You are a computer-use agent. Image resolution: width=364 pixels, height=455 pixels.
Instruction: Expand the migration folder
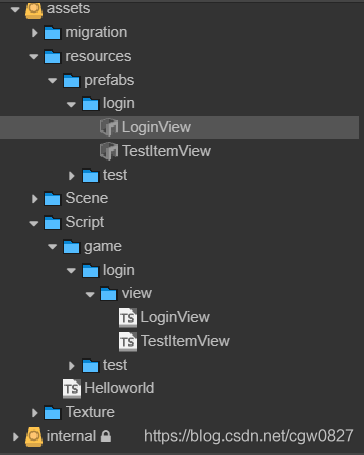pyautogui.click(x=34, y=33)
